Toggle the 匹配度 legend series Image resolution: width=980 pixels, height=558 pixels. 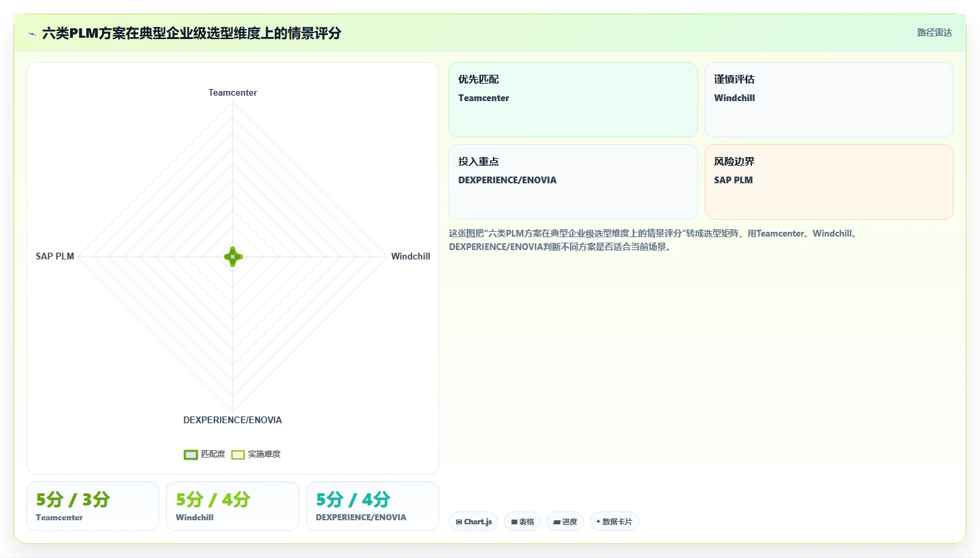click(204, 454)
